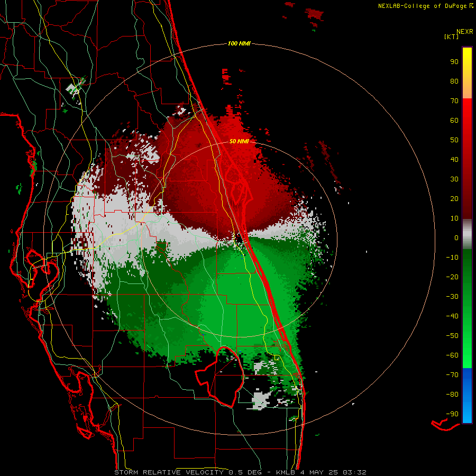The width and height of the screenshot is (476, 476).
Task: Pick the blue segment of the color bar
Action: (467, 396)
